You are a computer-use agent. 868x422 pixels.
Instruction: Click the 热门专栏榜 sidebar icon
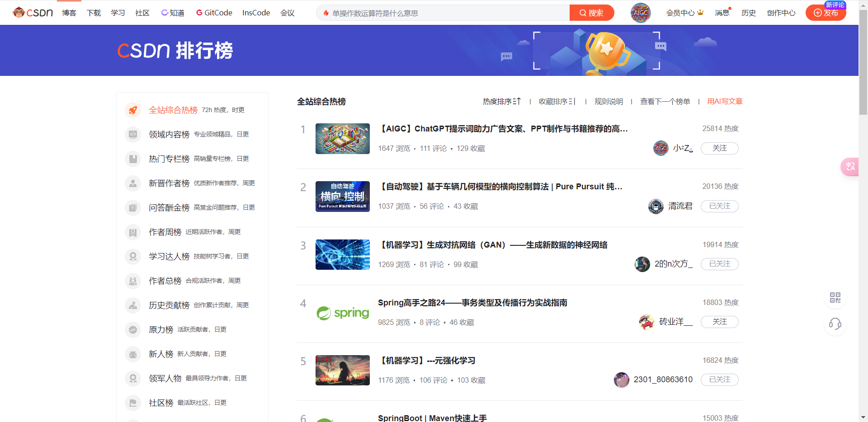(x=133, y=159)
